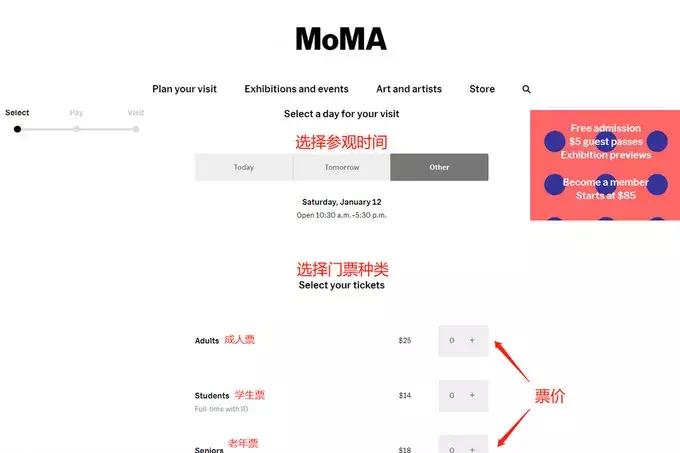Click the Adults quantity field

452,341
